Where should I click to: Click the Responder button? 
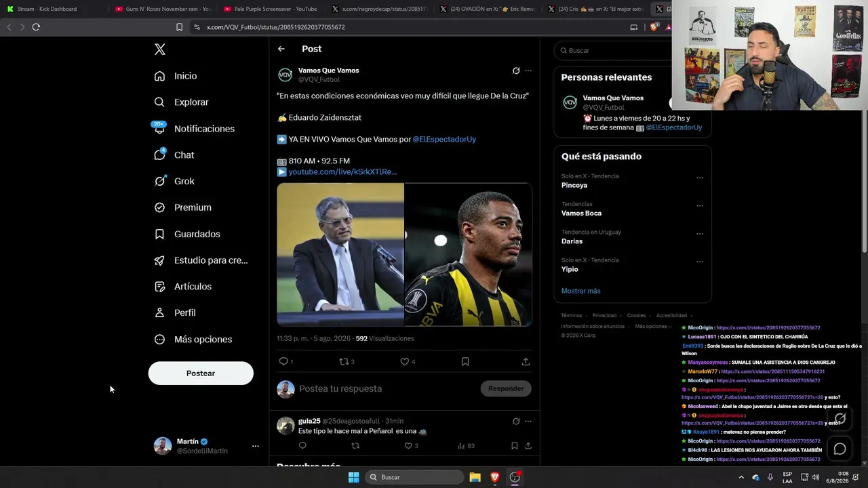point(506,389)
